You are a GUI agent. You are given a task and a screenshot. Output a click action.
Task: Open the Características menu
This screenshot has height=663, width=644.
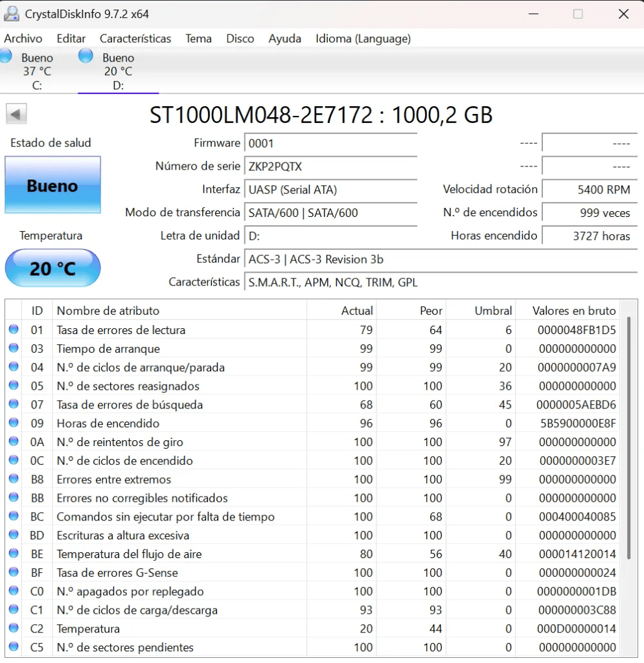(135, 38)
